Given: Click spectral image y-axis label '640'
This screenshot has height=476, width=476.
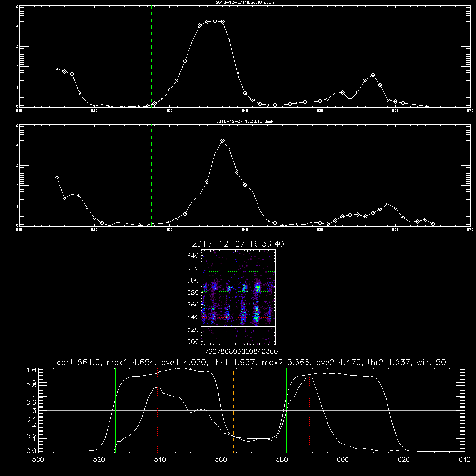Looking at the screenshot, I should [x=193, y=256].
